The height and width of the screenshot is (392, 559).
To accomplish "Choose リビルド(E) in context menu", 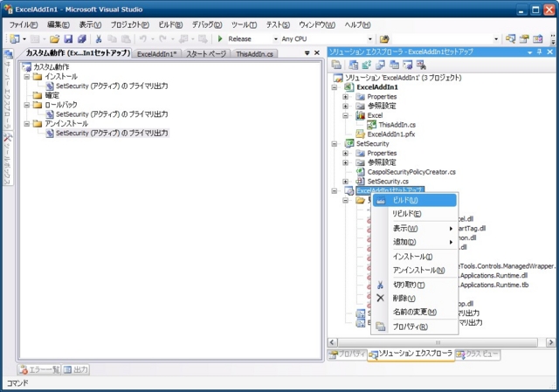I will click(x=415, y=214).
